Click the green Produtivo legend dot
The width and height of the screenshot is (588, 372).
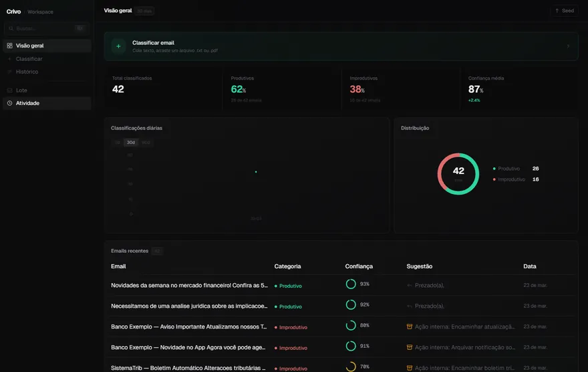(494, 169)
